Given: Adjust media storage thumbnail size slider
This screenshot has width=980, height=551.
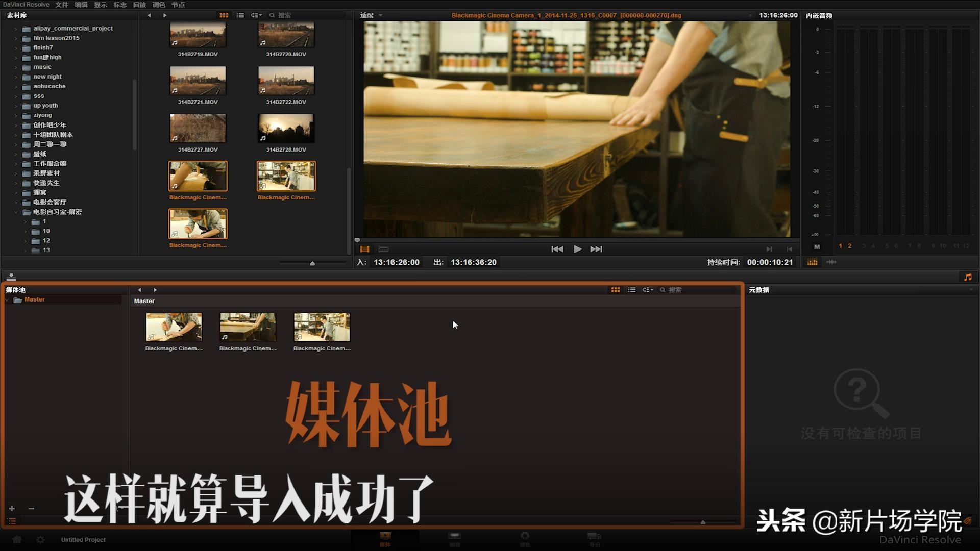Looking at the screenshot, I should tap(312, 263).
